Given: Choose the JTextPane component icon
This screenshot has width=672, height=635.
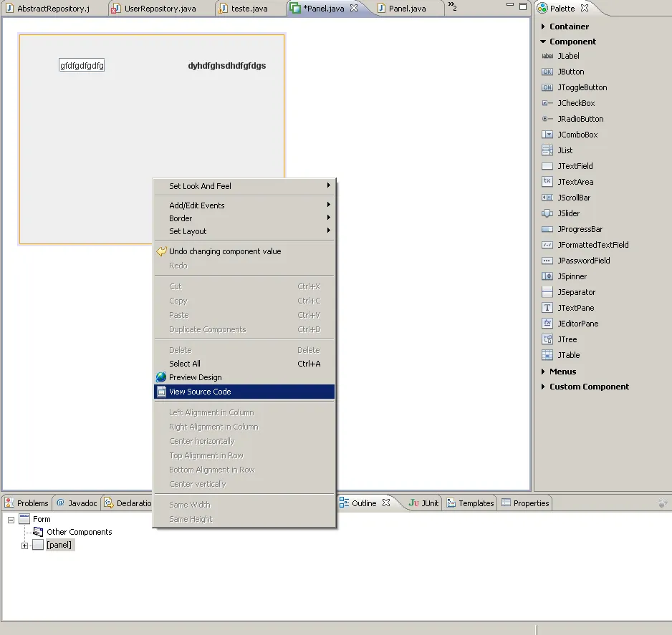Looking at the screenshot, I should 547,308.
